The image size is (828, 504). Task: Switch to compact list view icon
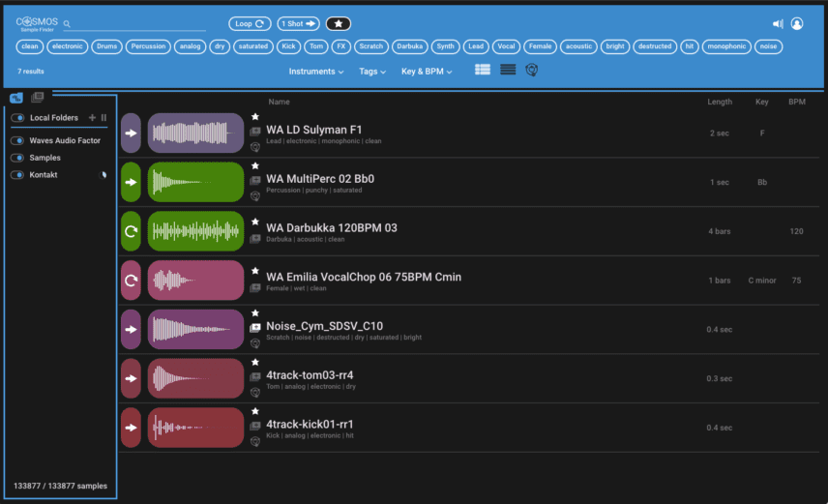point(508,70)
